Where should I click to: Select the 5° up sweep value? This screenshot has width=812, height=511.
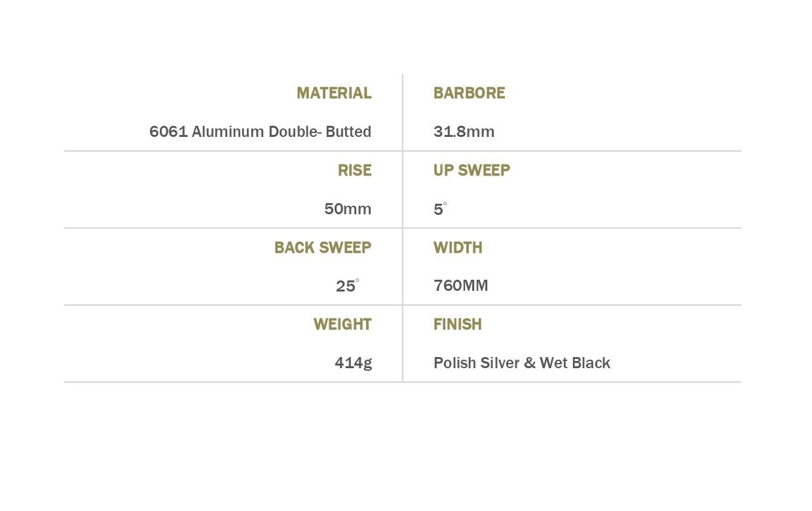pyautogui.click(x=440, y=209)
